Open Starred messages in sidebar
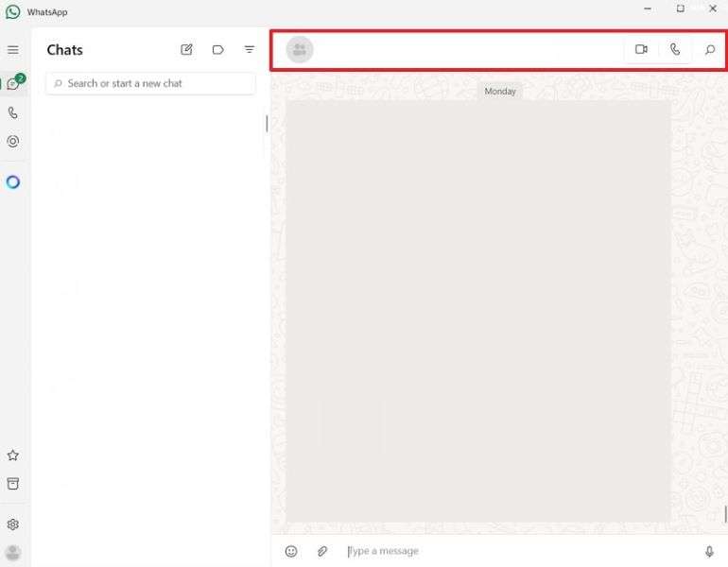The image size is (728, 567). coord(13,455)
